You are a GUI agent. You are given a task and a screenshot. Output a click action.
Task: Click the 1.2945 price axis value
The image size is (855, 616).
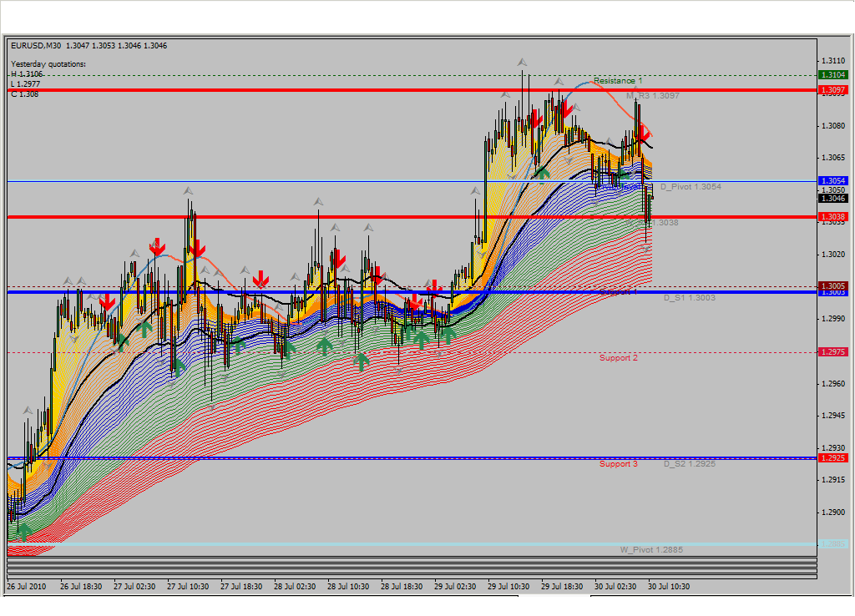coord(833,416)
